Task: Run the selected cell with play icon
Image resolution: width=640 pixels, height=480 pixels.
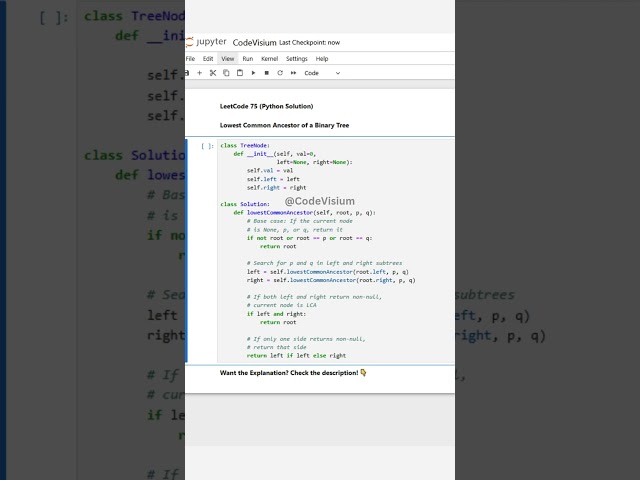Action: [253, 73]
